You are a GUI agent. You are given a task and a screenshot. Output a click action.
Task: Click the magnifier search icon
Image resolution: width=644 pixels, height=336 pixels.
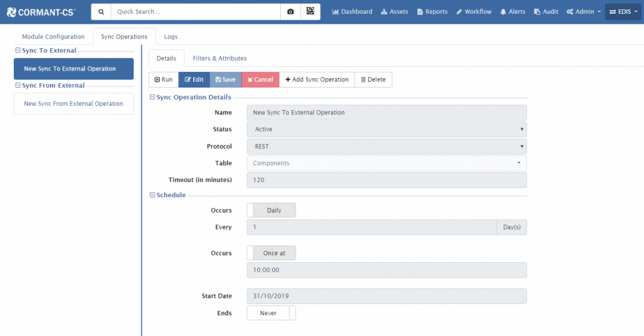101,12
